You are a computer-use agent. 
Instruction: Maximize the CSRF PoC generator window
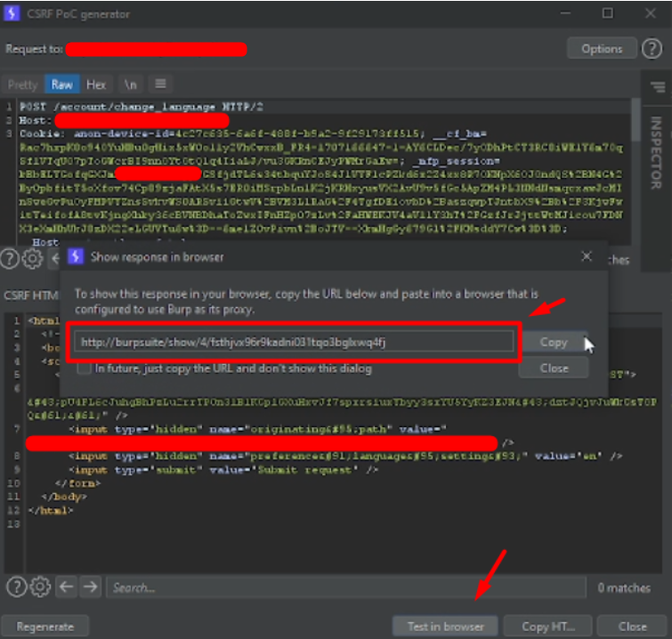[x=608, y=13]
